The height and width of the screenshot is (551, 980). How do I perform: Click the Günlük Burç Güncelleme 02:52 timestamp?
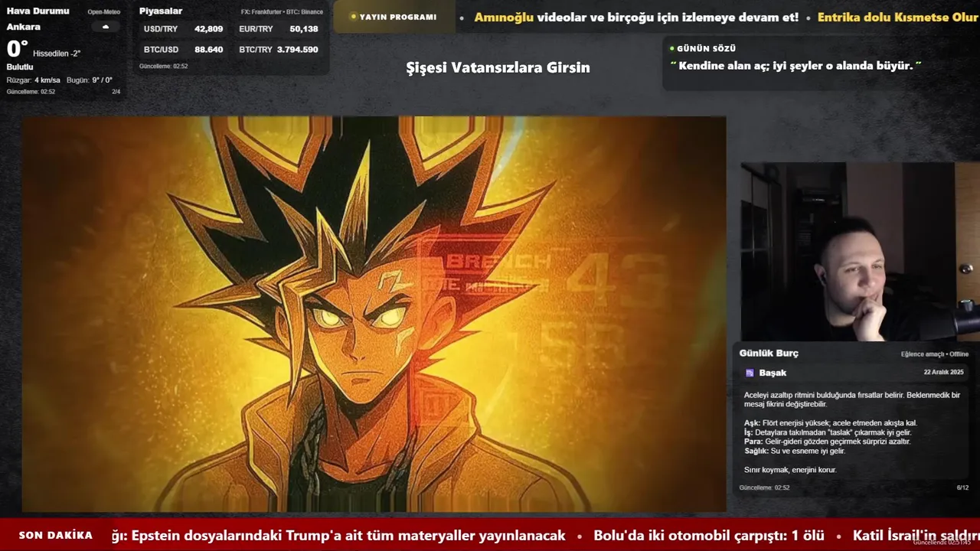(x=764, y=487)
